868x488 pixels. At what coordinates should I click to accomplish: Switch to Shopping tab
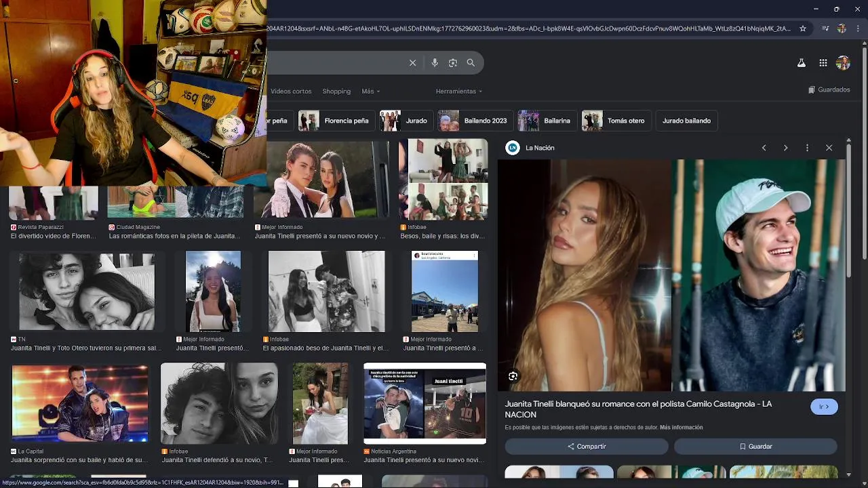(336, 91)
